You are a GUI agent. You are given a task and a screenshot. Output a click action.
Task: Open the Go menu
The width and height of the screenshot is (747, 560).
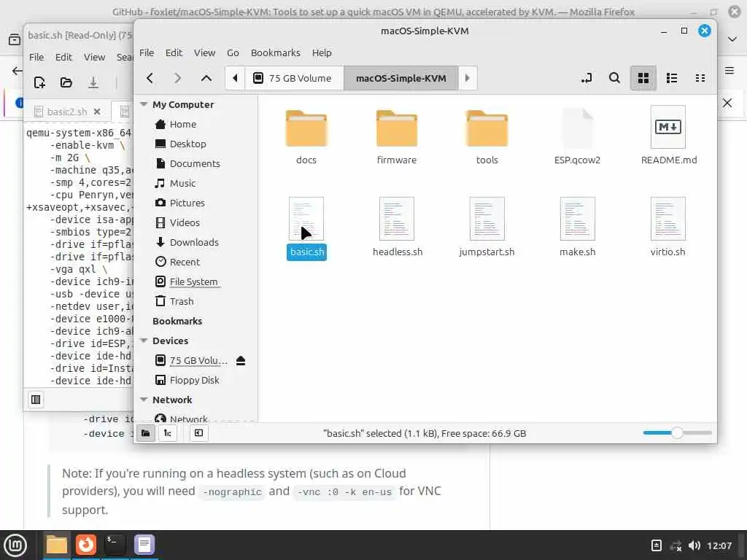click(233, 52)
